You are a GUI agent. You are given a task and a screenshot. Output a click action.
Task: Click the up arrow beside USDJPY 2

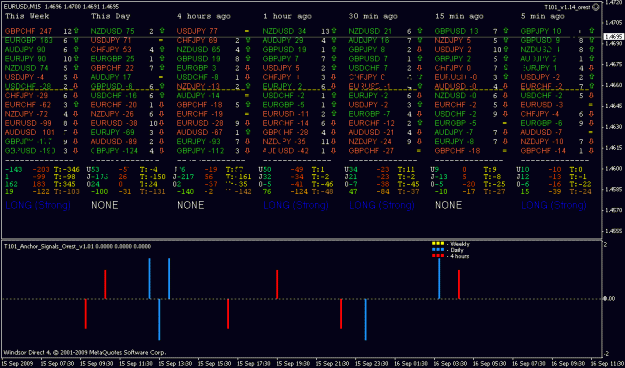tap(506, 50)
